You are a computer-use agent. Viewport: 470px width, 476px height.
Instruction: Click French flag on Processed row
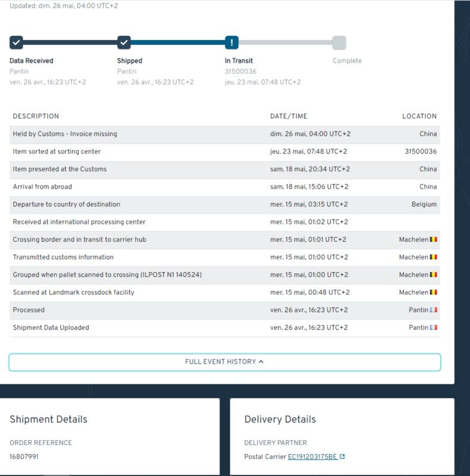(434, 309)
